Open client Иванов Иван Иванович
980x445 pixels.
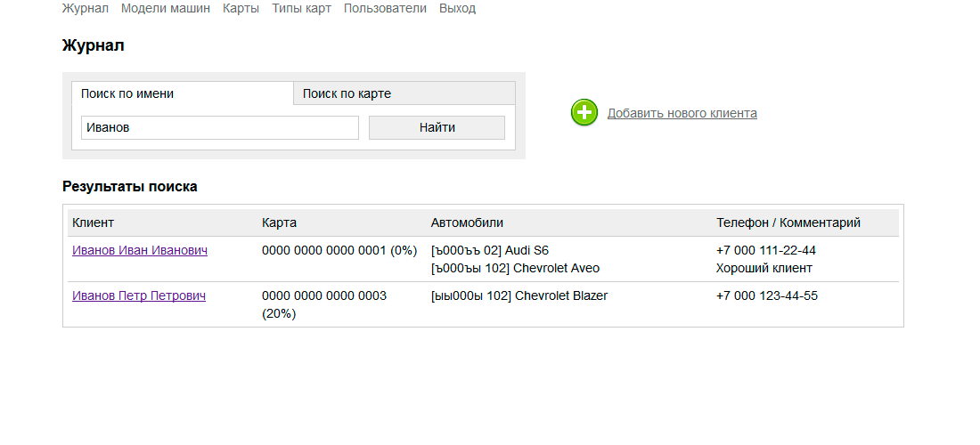140,251
